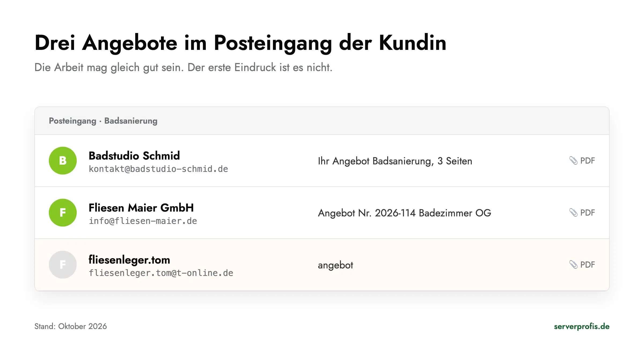Click the address fliesenleger.tom@t-online.de

(161, 273)
